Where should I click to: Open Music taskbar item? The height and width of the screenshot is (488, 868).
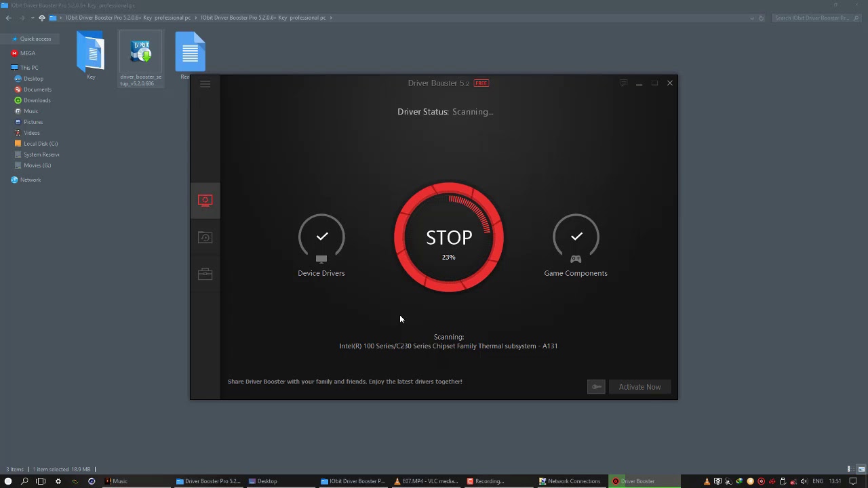pyautogui.click(x=136, y=481)
